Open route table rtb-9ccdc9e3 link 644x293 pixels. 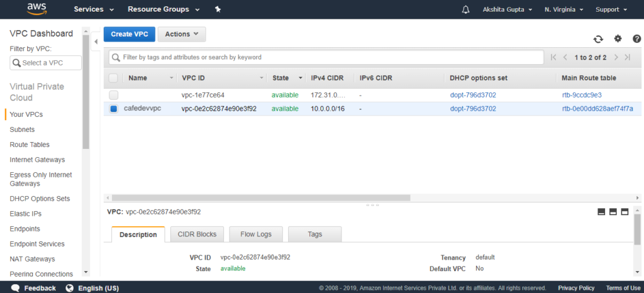(582, 95)
